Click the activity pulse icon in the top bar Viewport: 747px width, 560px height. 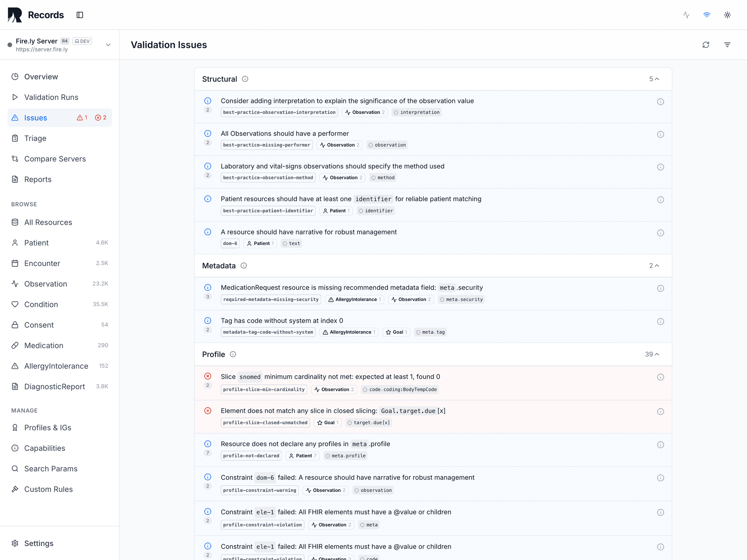click(x=686, y=15)
